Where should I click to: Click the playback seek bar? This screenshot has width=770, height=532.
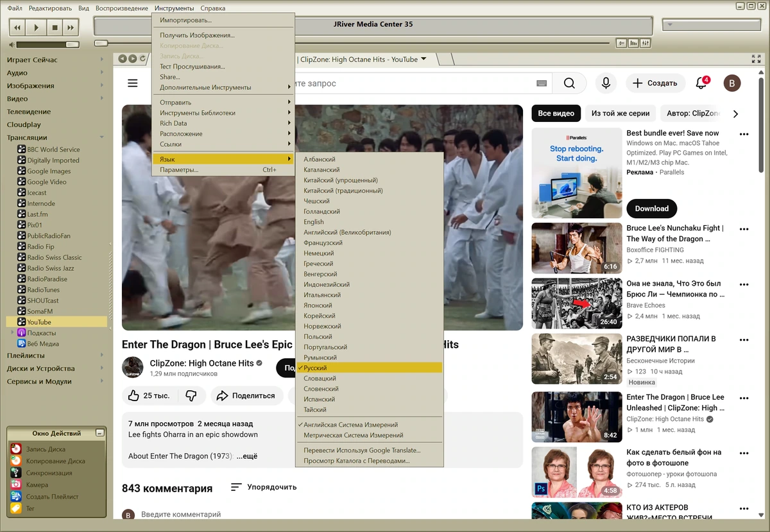352,43
